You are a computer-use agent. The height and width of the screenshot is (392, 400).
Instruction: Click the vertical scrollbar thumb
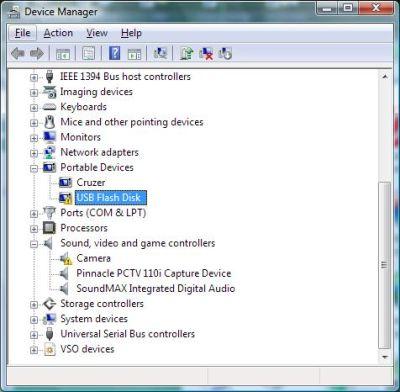pyautogui.click(x=384, y=265)
